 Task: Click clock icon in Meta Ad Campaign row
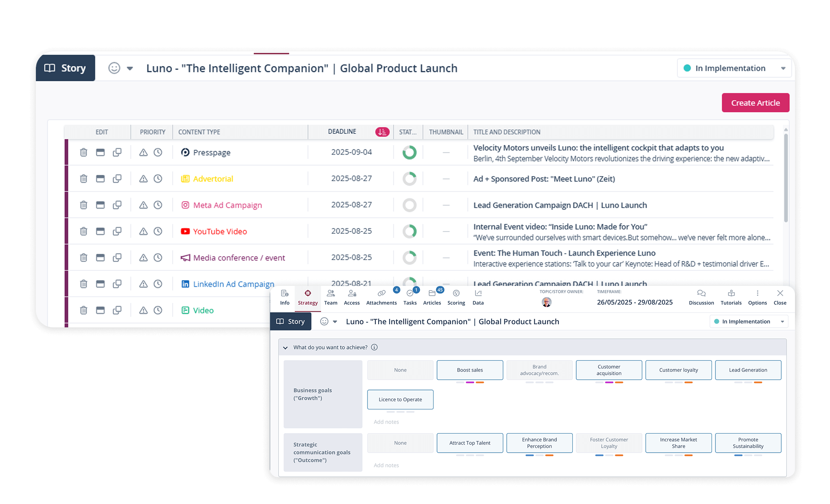(x=158, y=205)
